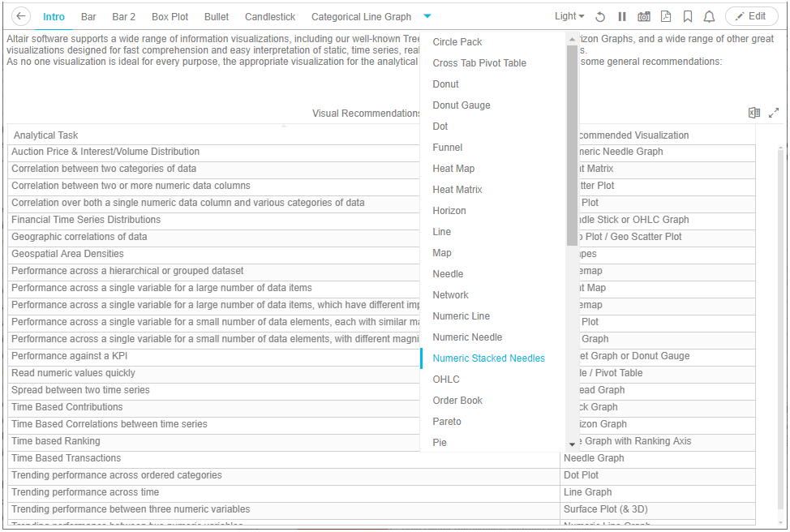Choose Numeric Needle from the list
790x532 pixels.
point(493,337)
